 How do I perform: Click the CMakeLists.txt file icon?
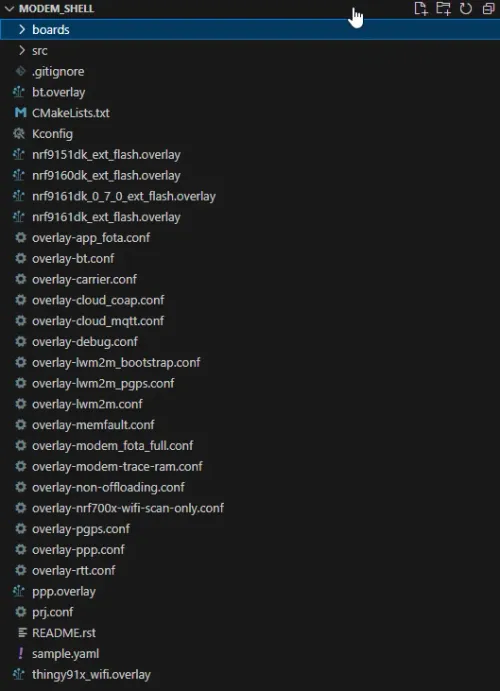pos(20,113)
